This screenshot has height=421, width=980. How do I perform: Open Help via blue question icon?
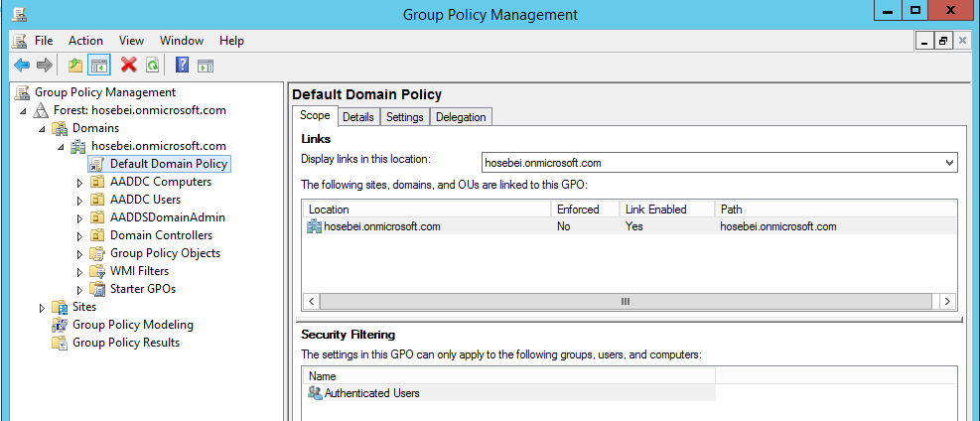click(183, 65)
